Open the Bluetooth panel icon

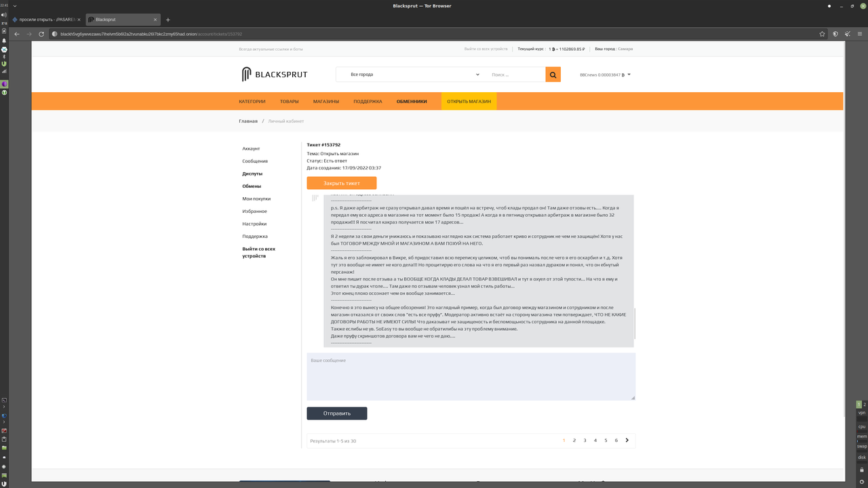[x=4, y=57]
